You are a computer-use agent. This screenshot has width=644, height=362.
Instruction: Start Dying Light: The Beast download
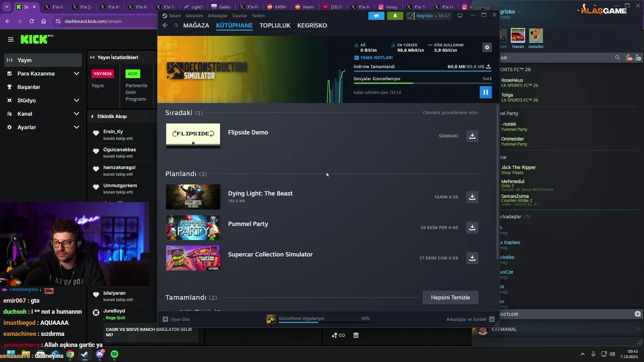[x=472, y=197]
